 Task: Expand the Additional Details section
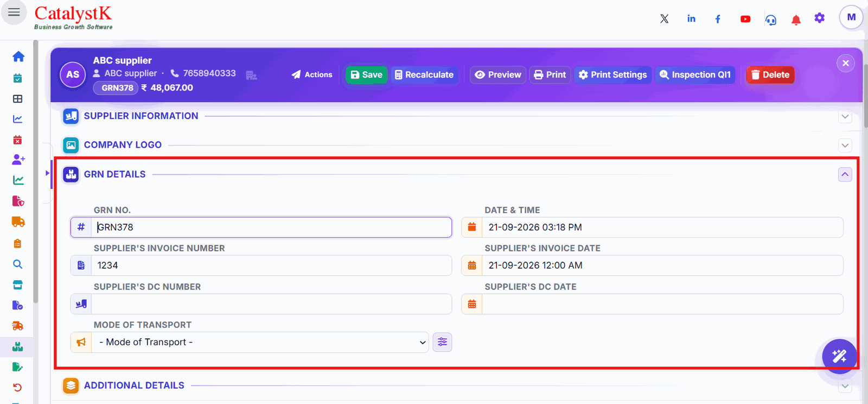click(x=845, y=386)
